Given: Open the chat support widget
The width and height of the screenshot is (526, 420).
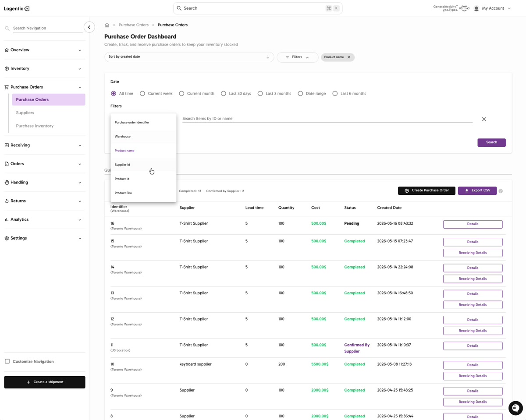Looking at the screenshot, I should (x=515, y=408).
